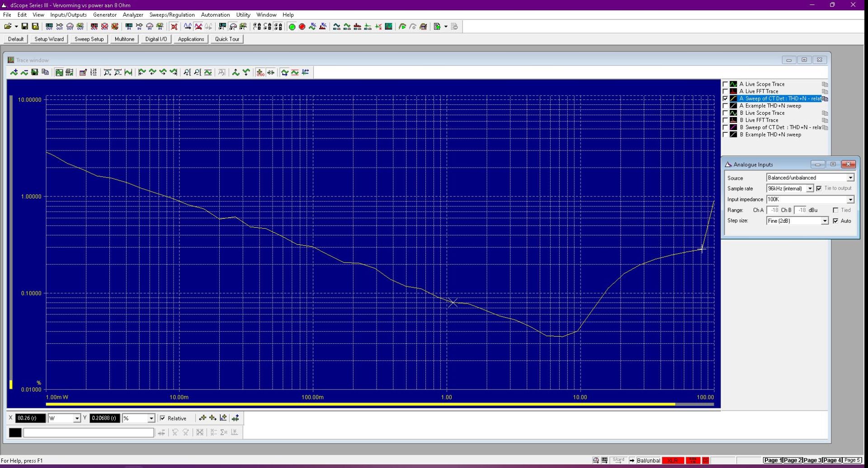Expand the arrow next to the script icon

446,27
